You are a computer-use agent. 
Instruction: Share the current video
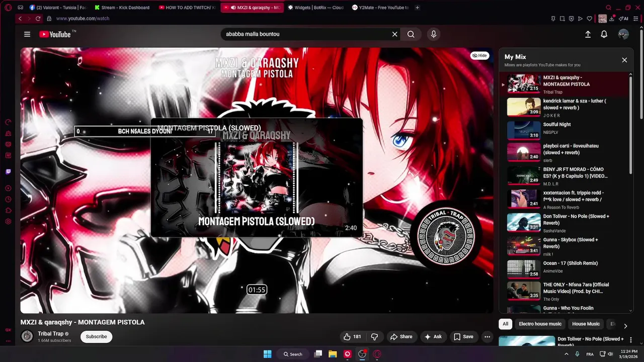[x=401, y=337]
